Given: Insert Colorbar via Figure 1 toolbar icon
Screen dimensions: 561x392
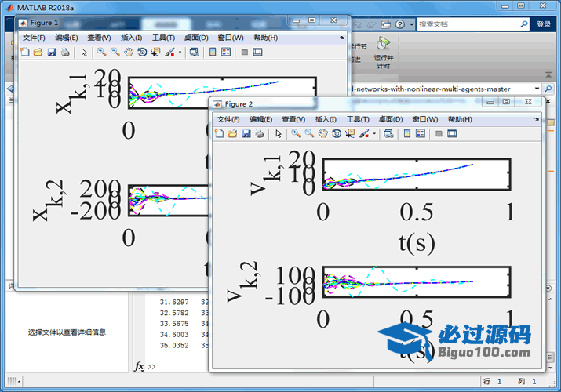Looking at the screenshot, I should click(213, 53).
